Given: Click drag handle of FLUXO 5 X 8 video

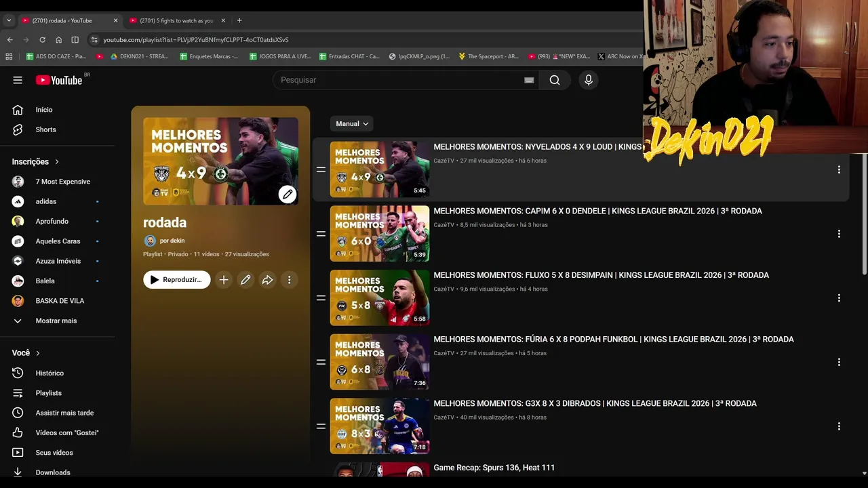Looking at the screenshot, I should (x=321, y=298).
